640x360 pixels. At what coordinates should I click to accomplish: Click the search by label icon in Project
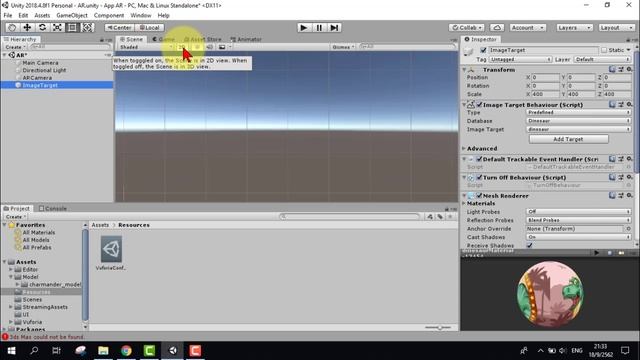pos(440,217)
